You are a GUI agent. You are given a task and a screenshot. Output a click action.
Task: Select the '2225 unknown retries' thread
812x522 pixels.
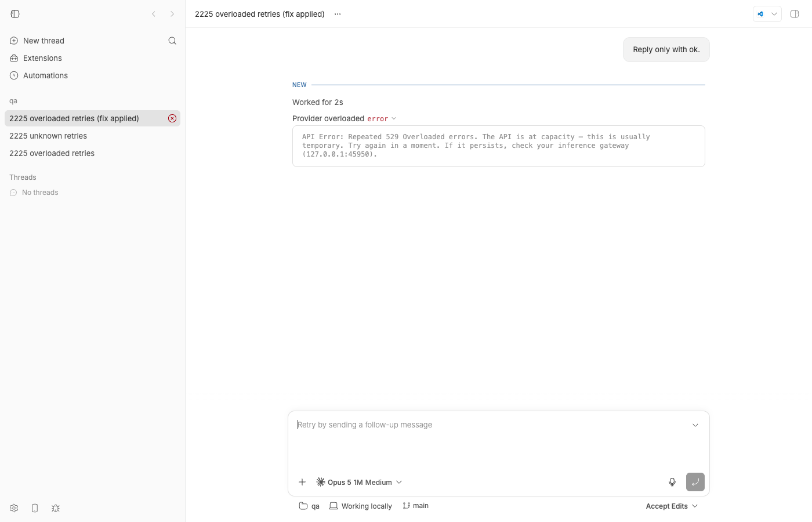(92, 136)
